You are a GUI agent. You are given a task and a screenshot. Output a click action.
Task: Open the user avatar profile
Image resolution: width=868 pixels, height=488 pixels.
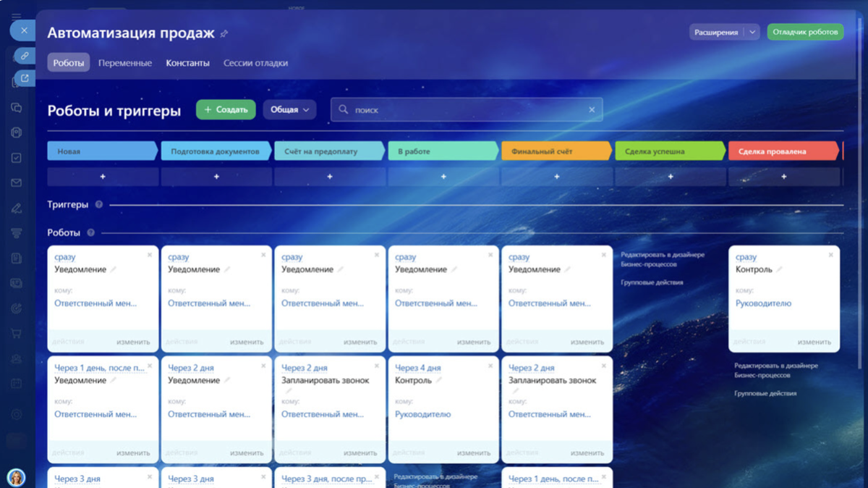coord(16,477)
